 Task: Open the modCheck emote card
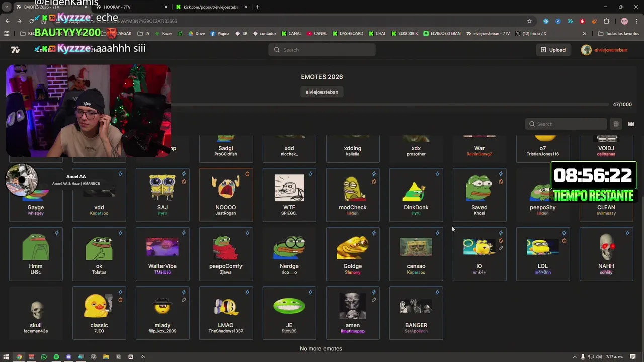pyautogui.click(x=353, y=195)
